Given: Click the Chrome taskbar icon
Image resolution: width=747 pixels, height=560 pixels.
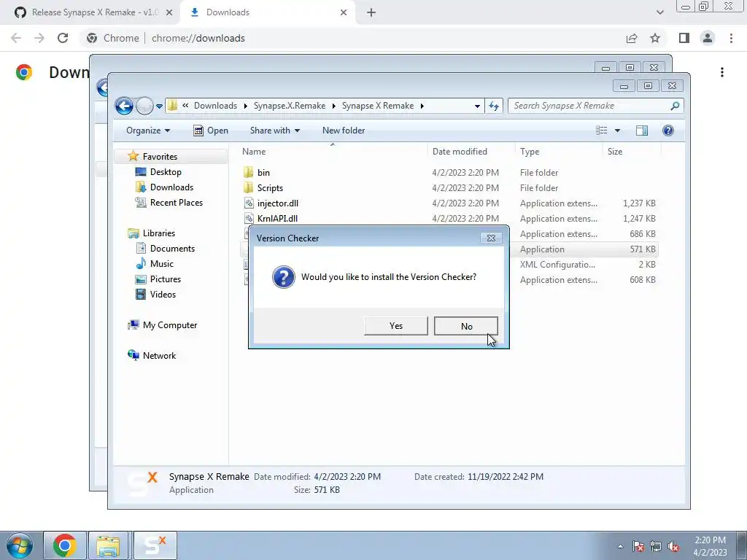Looking at the screenshot, I should 65,545.
